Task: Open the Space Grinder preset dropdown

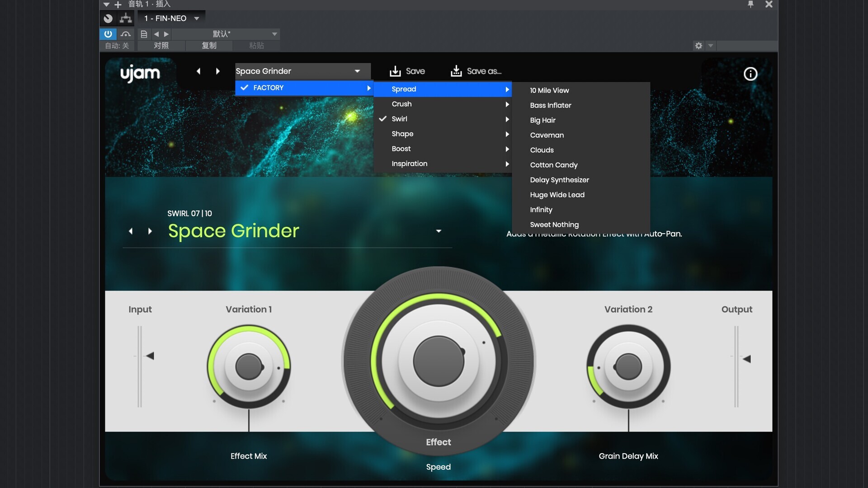Action: tap(302, 71)
